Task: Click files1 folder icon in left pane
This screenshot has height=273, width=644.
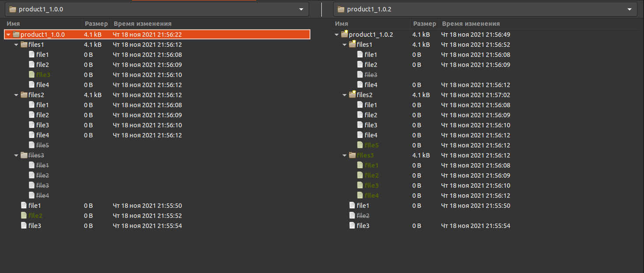Action: (x=24, y=45)
